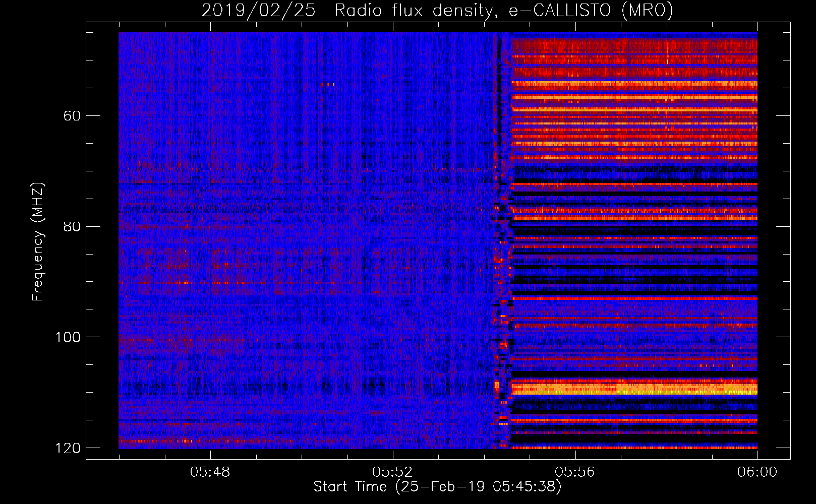Image resolution: width=816 pixels, height=504 pixels.
Task: Click the 05:48 time tick label
Action: pos(210,472)
